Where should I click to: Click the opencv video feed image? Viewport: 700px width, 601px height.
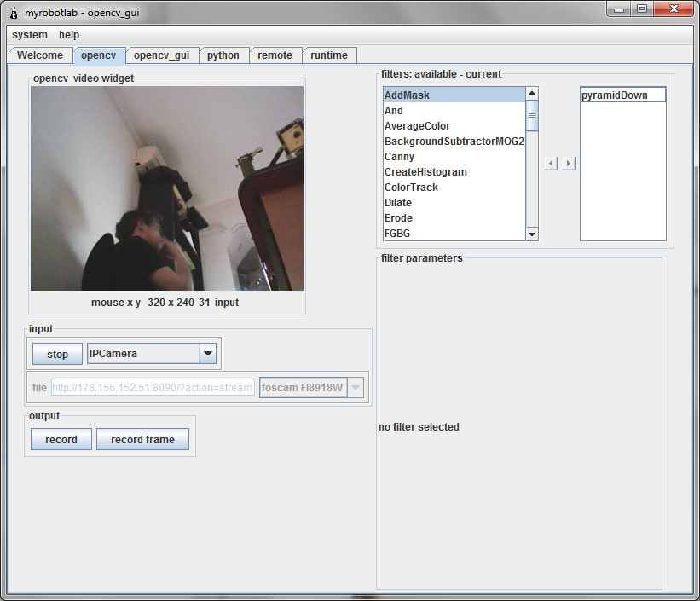click(167, 188)
